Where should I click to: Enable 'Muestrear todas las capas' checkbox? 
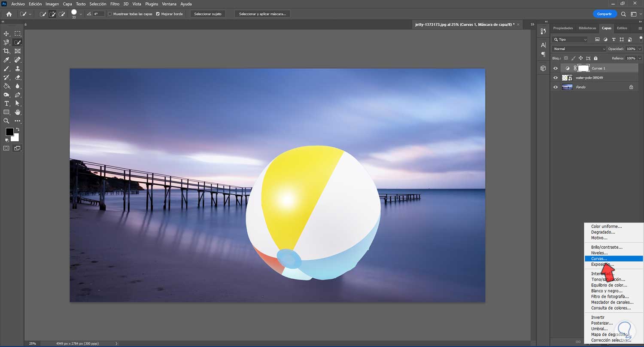pos(110,14)
